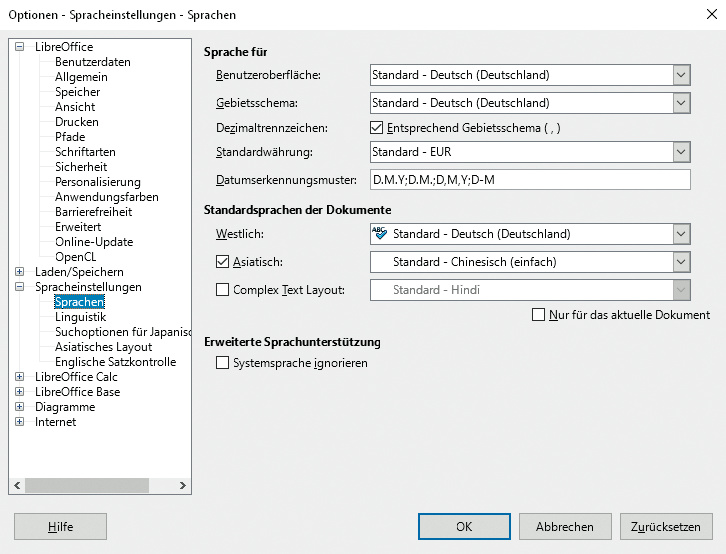Check Nur für das aktuelle Dokument

[538, 315]
